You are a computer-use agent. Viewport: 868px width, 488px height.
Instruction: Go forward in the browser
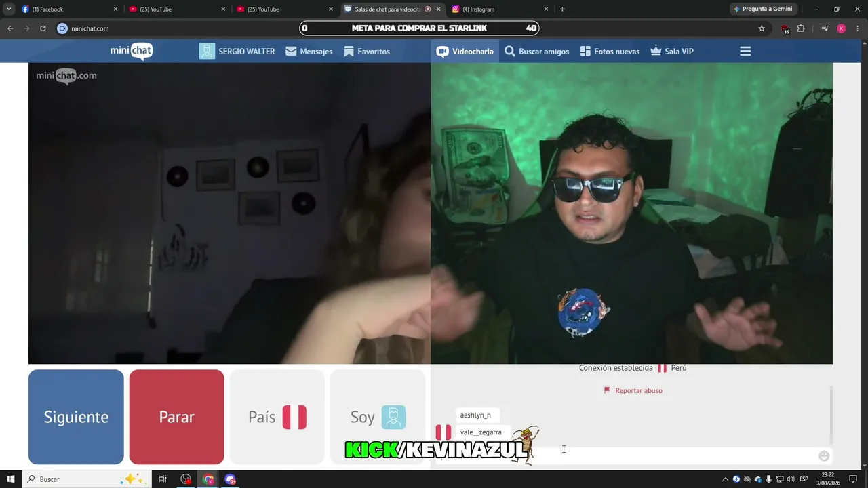pos(26,28)
